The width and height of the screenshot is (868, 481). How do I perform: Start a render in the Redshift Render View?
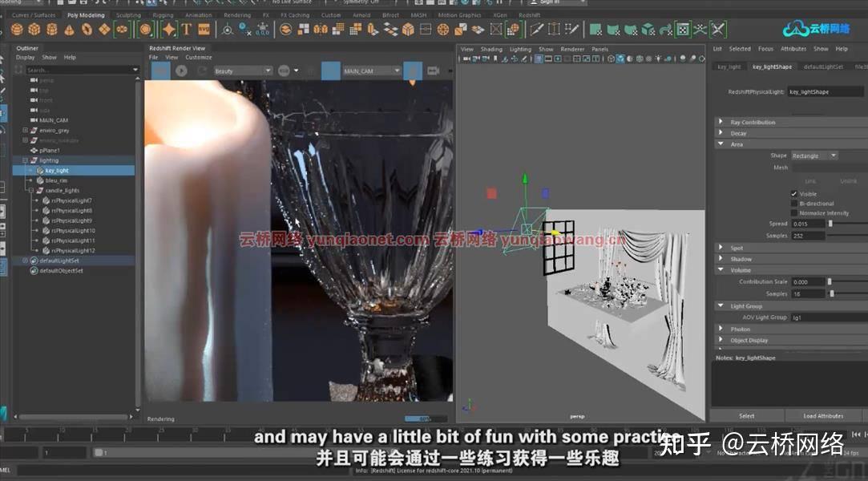[x=181, y=71]
